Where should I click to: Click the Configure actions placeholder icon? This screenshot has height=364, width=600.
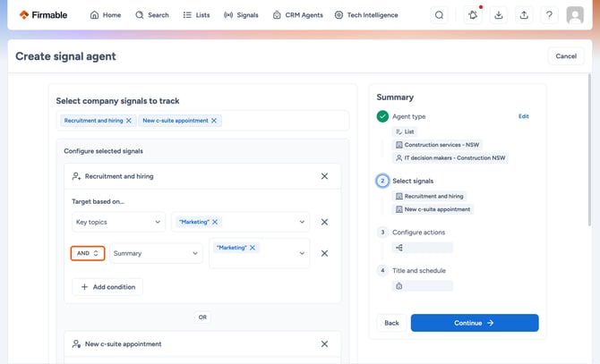point(399,248)
